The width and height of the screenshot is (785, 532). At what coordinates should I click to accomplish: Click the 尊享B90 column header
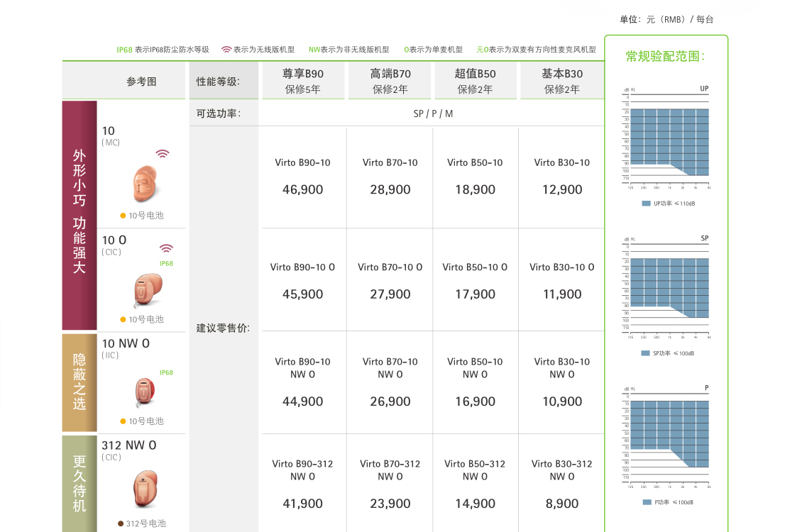303,81
